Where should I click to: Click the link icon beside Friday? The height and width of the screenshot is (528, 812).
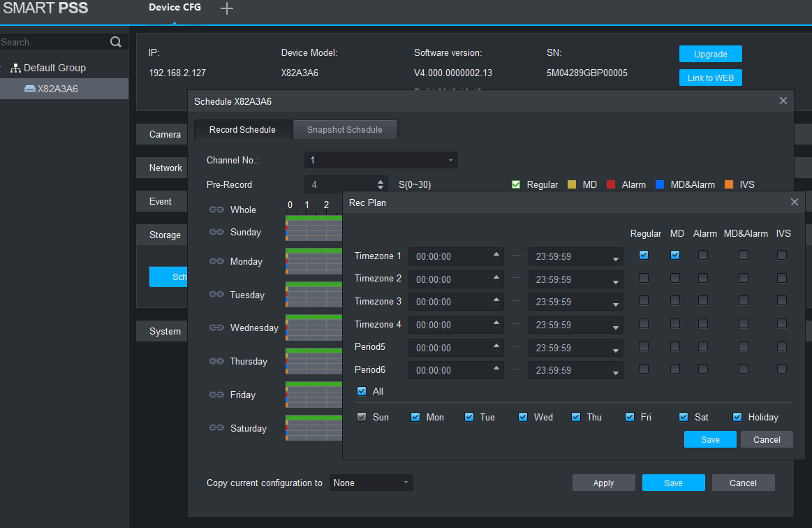[216, 395]
